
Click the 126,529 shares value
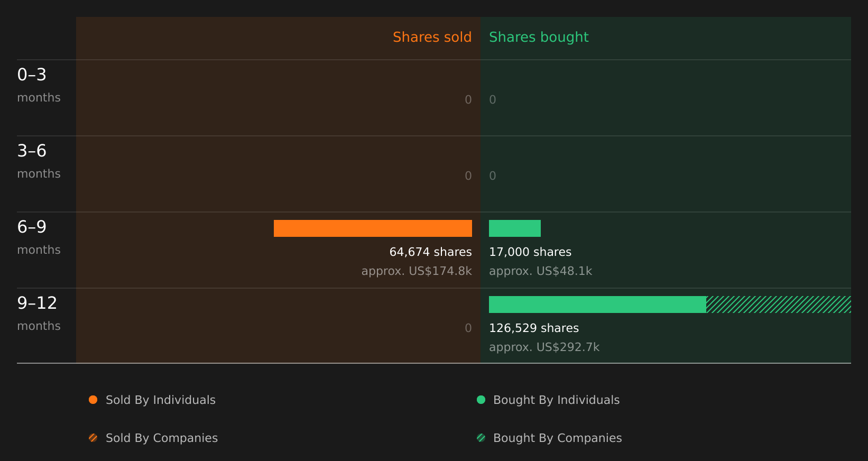point(534,328)
